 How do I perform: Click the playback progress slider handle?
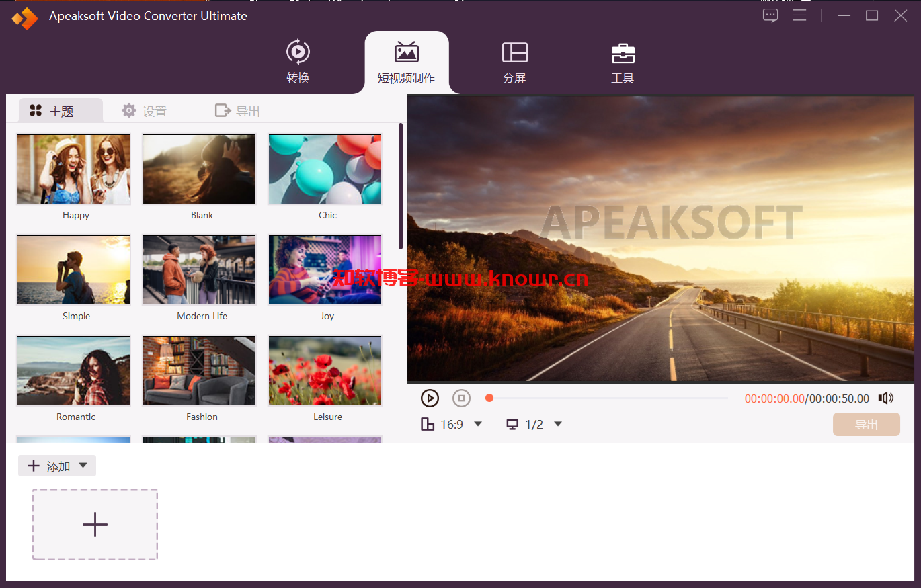pos(489,398)
